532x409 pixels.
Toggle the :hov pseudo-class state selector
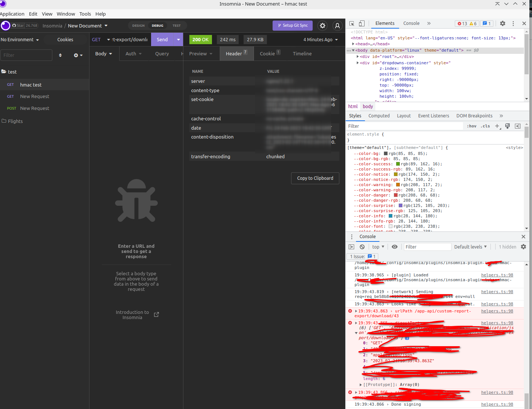pyautogui.click(x=471, y=126)
